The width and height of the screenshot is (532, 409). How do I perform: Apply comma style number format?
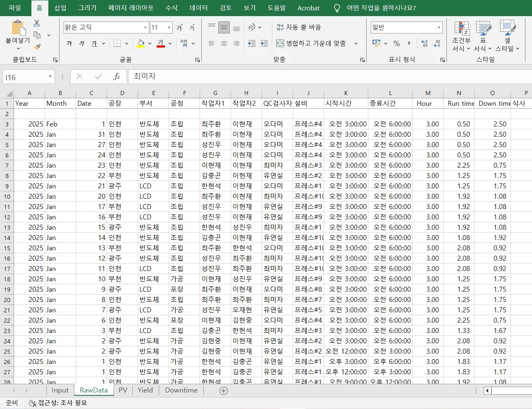(x=409, y=43)
